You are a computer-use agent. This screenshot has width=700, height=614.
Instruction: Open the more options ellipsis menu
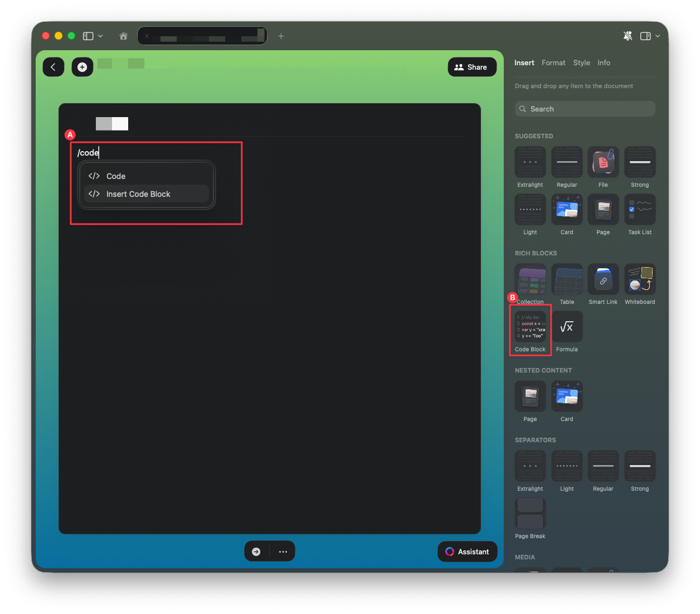click(283, 551)
